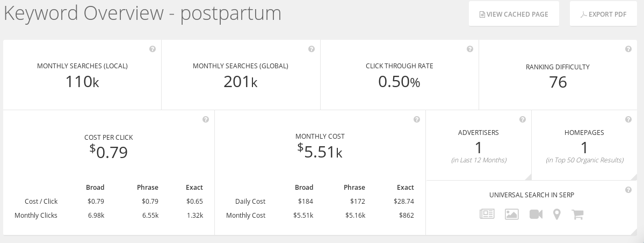Open help icon in Monthly Cost panel
The width and height of the screenshot is (644, 243).
417,119
